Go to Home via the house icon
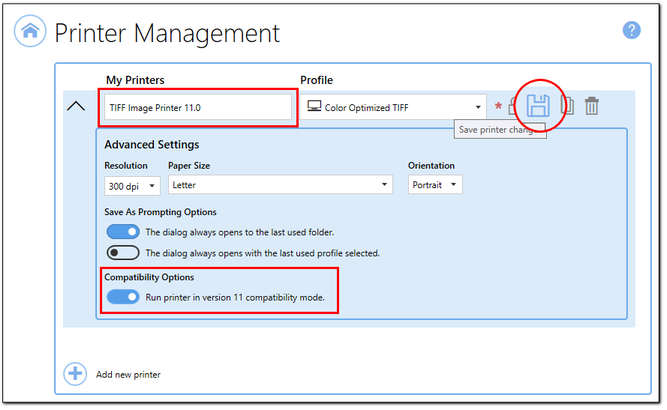The image size is (667, 410). (30, 31)
